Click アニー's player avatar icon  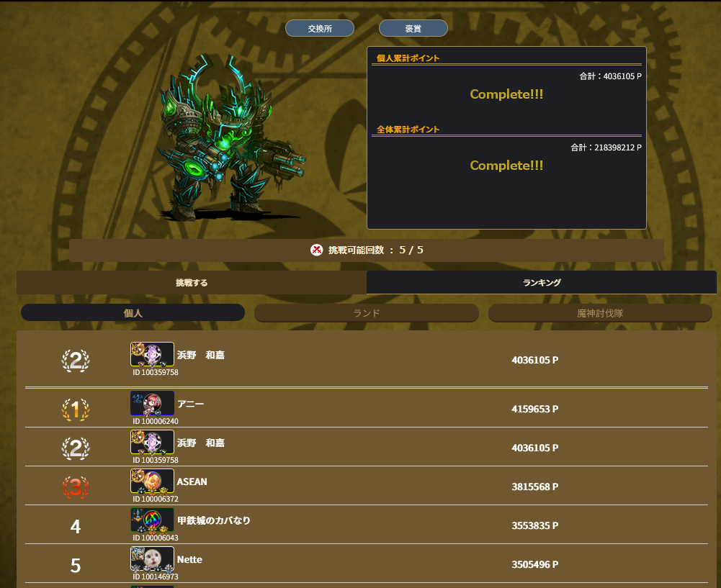pos(152,403)
